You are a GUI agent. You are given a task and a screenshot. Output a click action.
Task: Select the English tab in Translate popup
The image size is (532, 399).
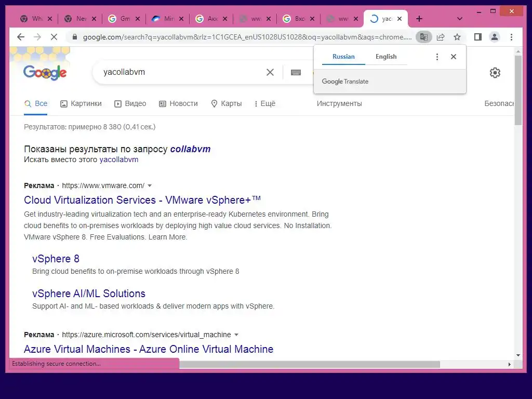386,57
